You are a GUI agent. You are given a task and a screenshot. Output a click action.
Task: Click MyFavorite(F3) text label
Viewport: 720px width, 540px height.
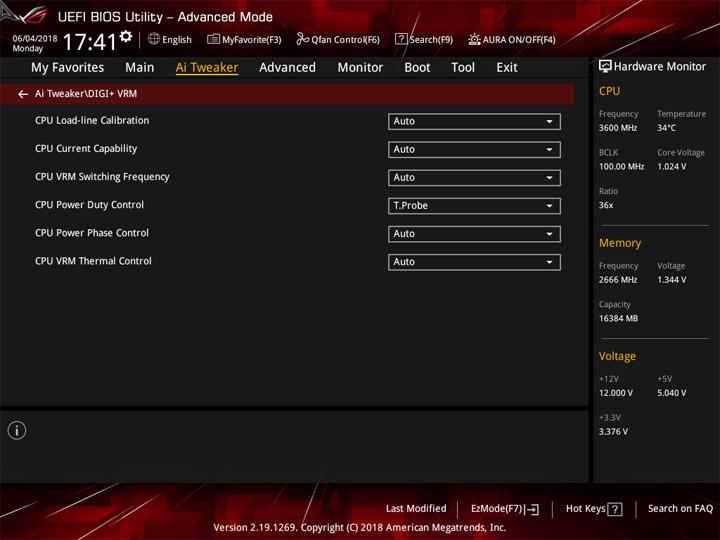coord(252,40)
